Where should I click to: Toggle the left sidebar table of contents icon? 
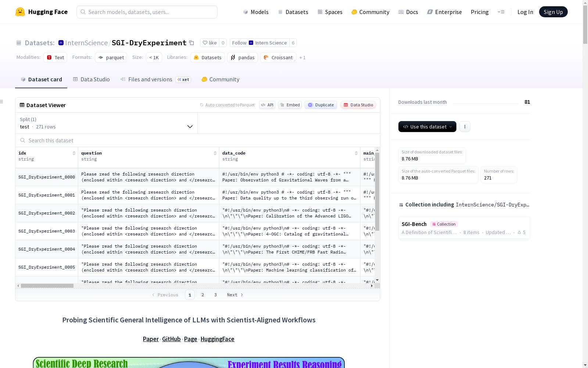(x=2, y=102)
